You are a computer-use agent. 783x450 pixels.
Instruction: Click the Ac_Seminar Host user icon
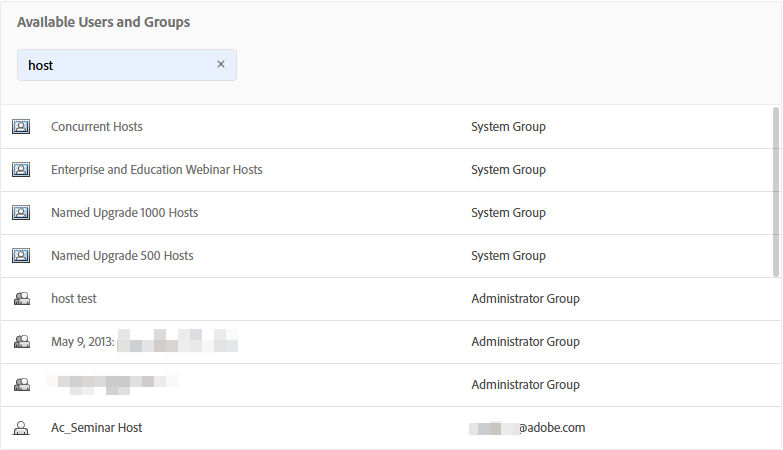20,428
